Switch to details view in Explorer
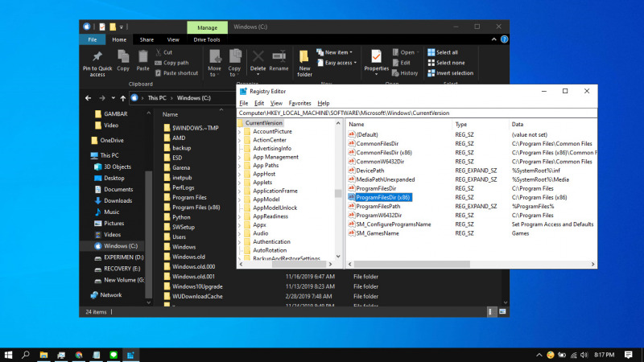The width and height of the screenshot is (644, 362). [x=491, y=312]
